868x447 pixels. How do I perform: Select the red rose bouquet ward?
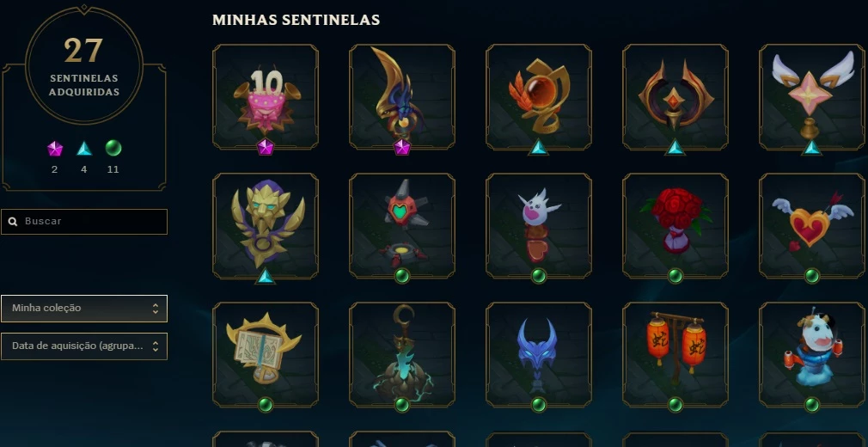pos(675,226)
